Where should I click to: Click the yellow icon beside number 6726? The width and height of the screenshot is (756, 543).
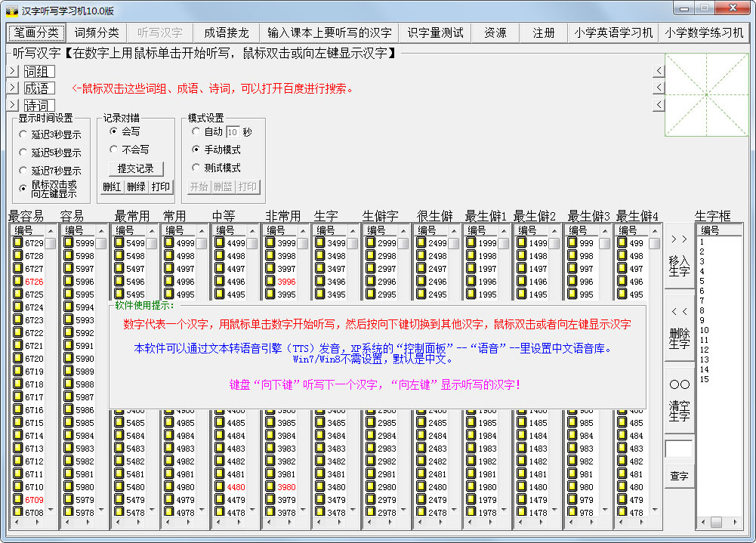click(18, 281)
